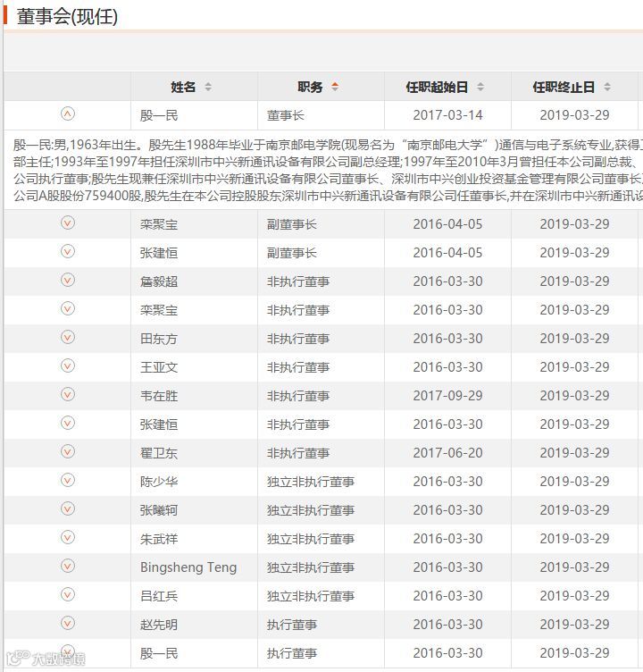Viewport: 643px width, 672px height.
Task: Expand the Bingsheng Teng row details
Action: tap(67, 567)
